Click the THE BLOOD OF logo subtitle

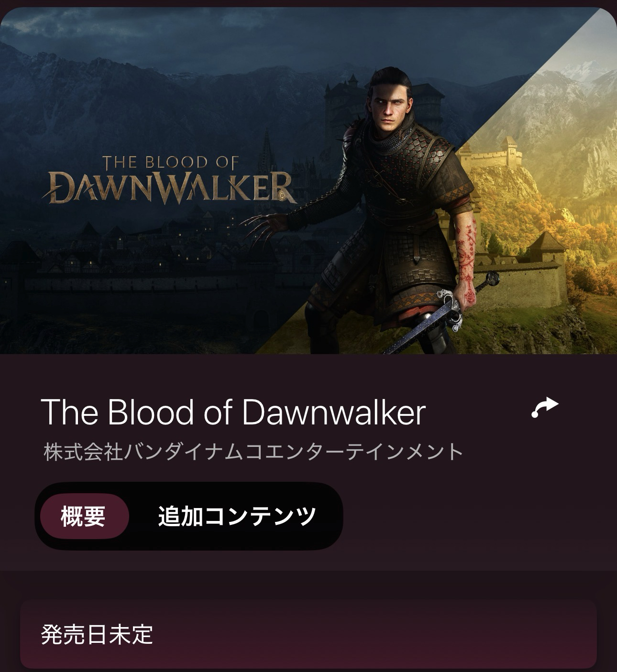tap(170, 163)
